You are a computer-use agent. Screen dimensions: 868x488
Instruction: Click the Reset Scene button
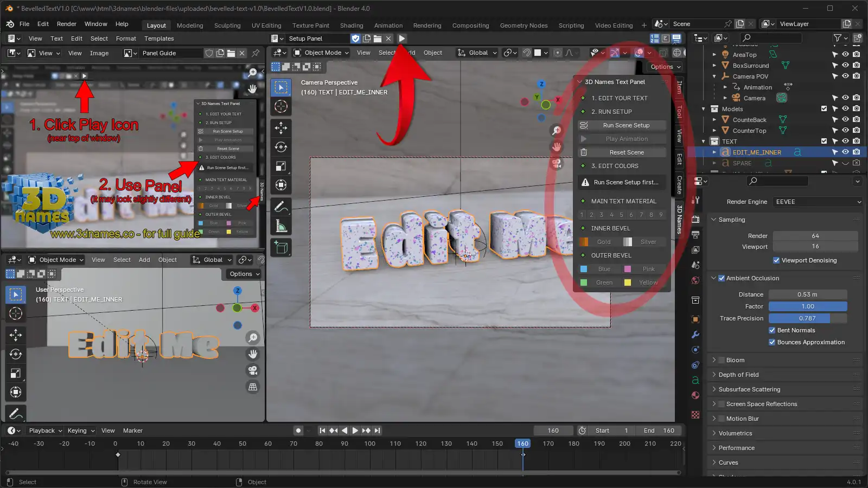[622, 152]
